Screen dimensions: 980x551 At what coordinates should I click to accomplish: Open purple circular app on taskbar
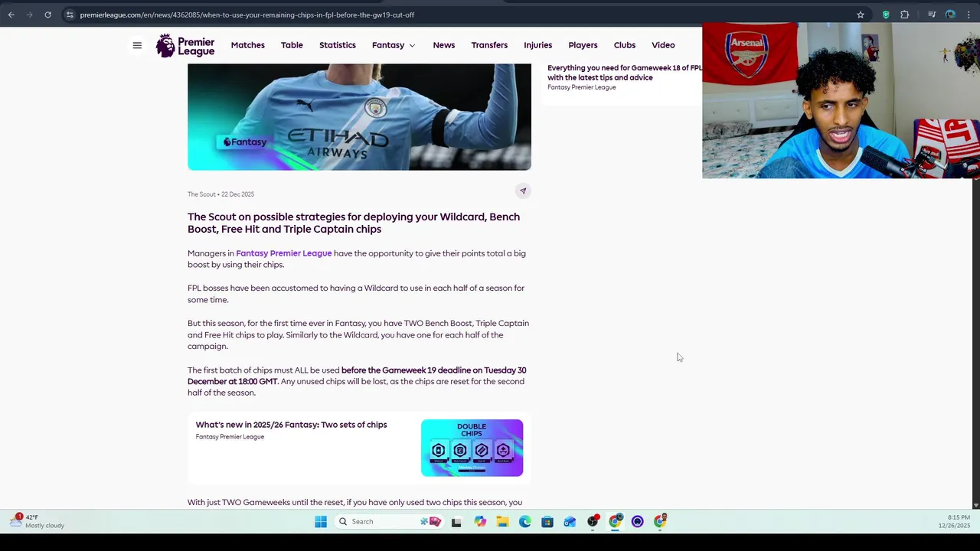click(637, 522)
